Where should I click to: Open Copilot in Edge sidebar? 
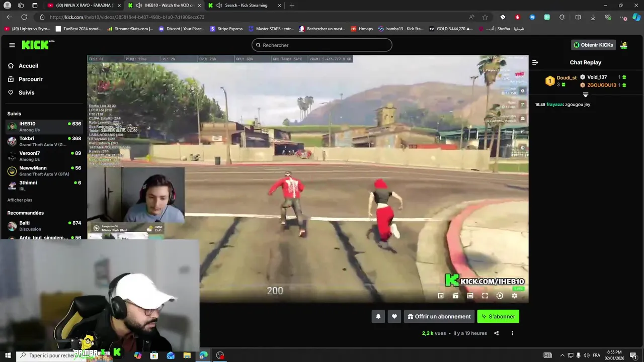(x=637, y=17)
